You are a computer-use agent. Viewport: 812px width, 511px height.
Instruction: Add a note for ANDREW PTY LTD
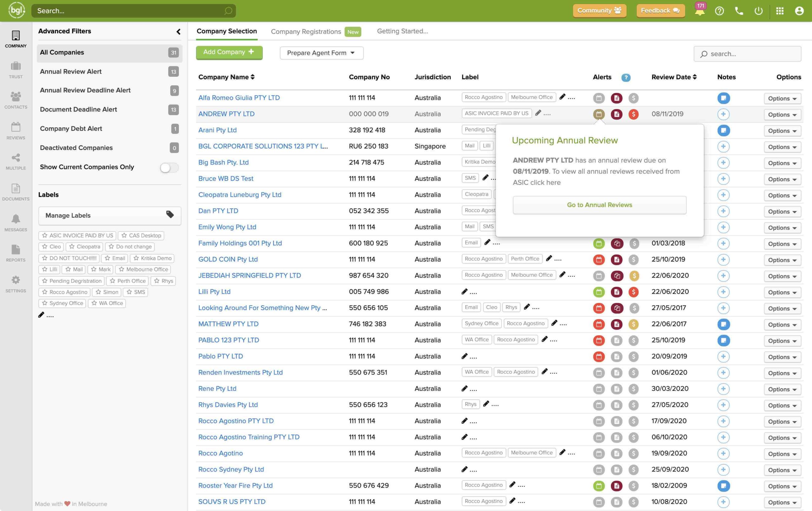point(723,114)
